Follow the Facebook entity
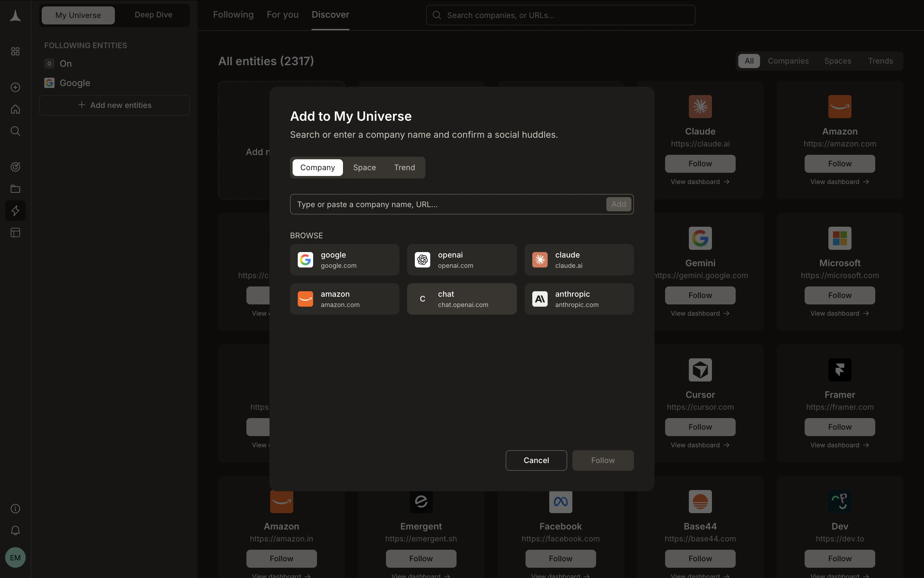924x578 pixels. (560, 558)
